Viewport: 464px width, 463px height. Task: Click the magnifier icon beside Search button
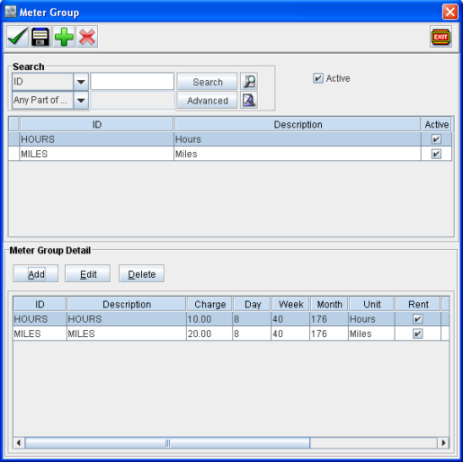click(x=249, y=82)
